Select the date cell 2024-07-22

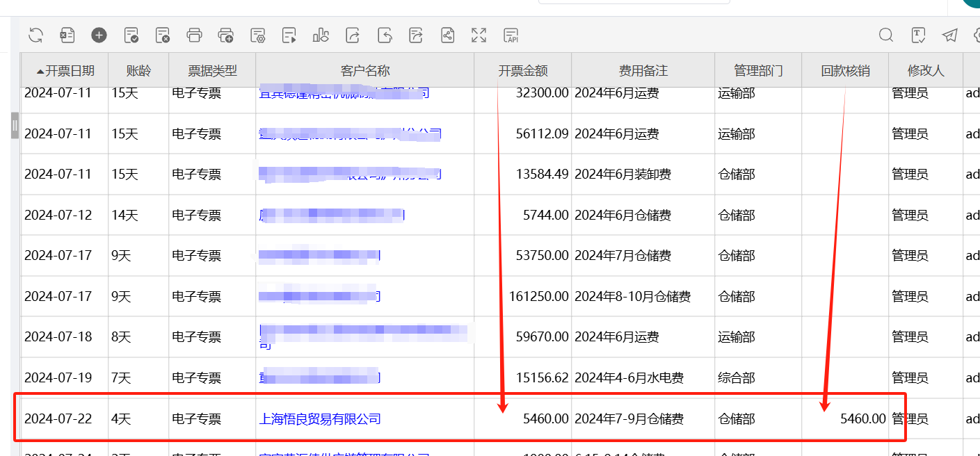tap(58, 419)
